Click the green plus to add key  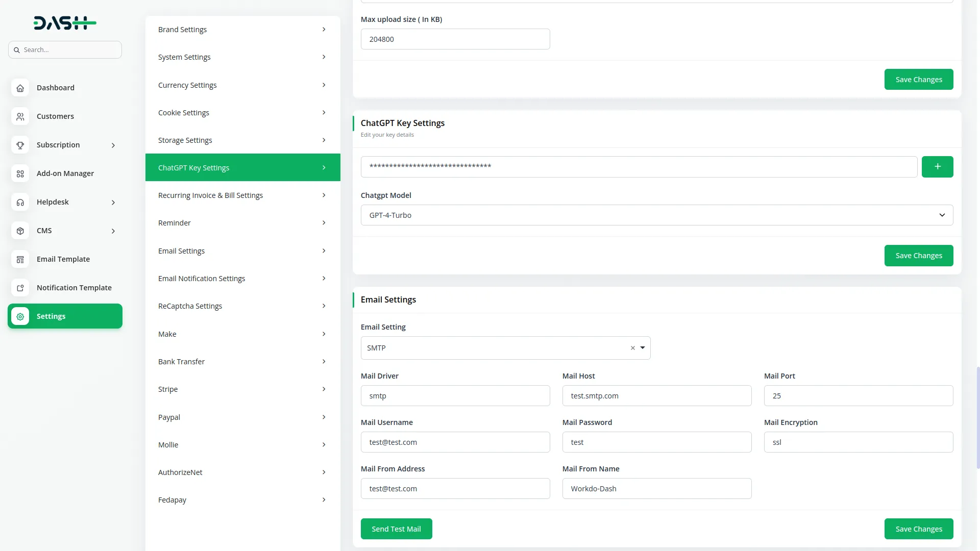[938, 166]
